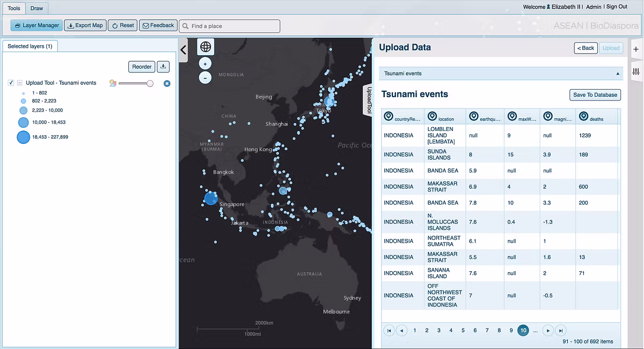Uncheck the Upload Tool - Tsunami events layer
The image size is (644, 349).
coord(11,83)
